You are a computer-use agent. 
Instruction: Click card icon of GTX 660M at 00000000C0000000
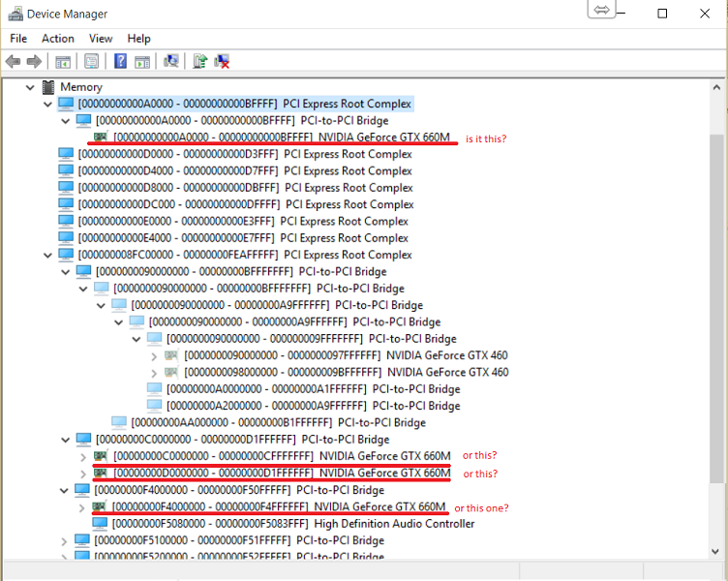point(101,456)
